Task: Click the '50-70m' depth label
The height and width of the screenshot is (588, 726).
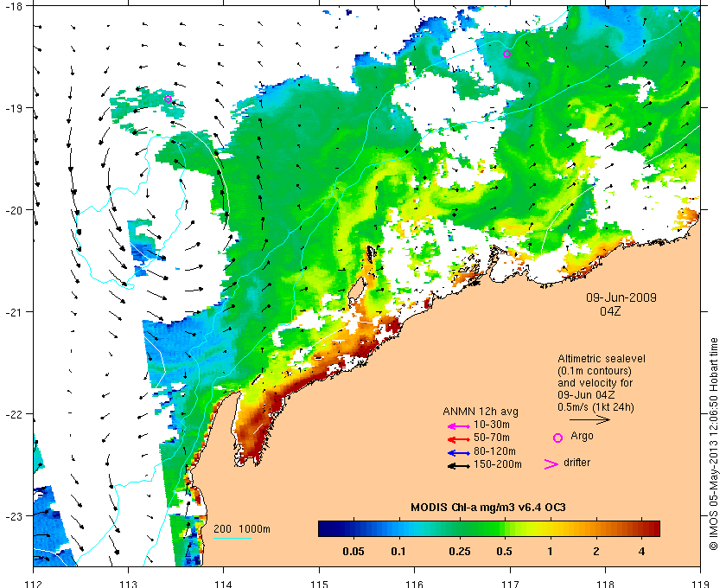Action: tap(492, 438)
